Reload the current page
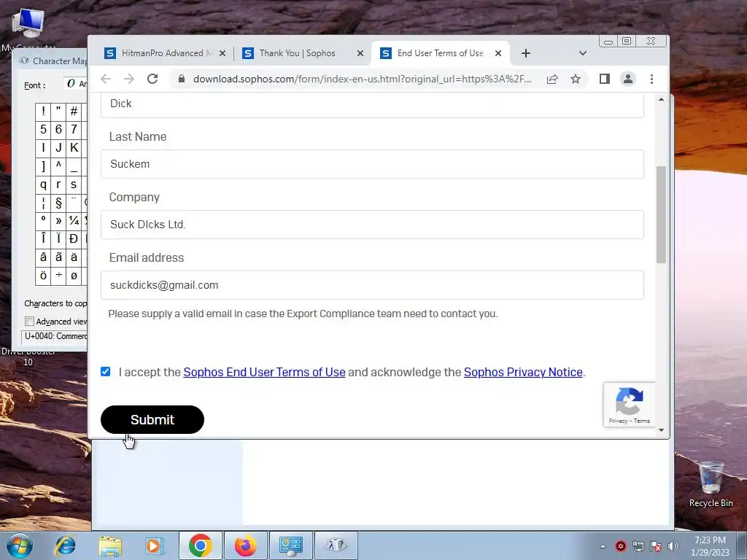Viewport: 747px width, 560px height. (x=152, y=79)
